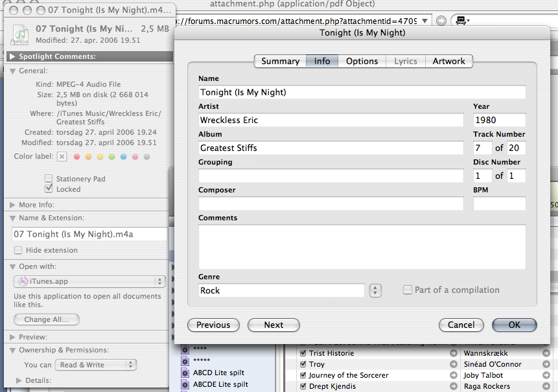Click arrow icon beside Journey of the Sorcerer
The width and height of the screenshot is (558, 392).
(x=454, y=375)
